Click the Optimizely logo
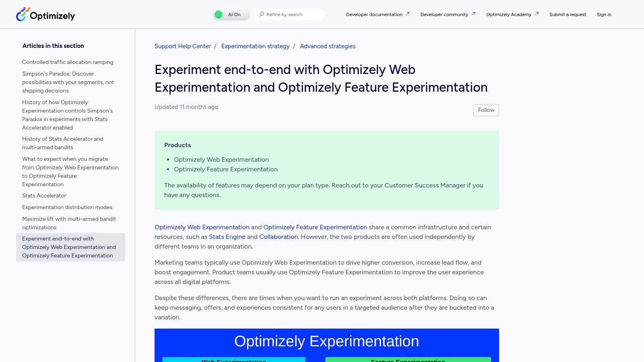The height and width of the screenshot is (362, 644). click(45, 14)
